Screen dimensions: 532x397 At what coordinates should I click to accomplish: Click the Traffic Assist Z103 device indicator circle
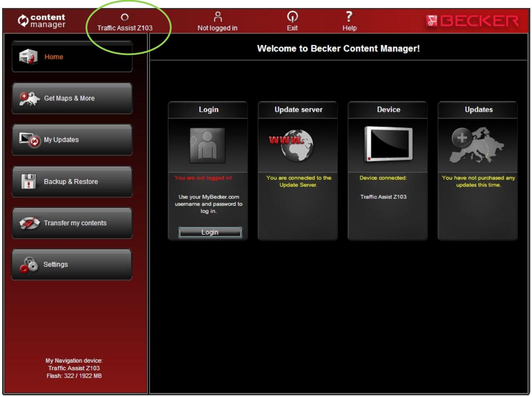(124, 18)
